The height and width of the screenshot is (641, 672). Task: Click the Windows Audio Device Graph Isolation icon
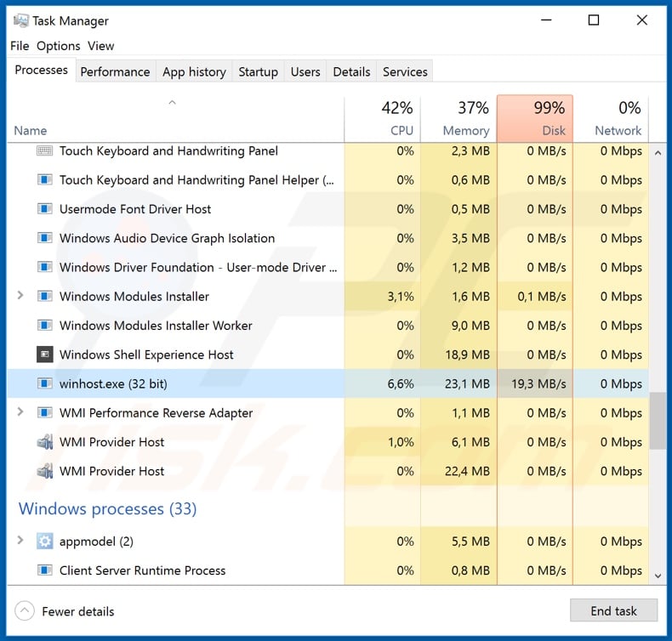click(44, 238)
